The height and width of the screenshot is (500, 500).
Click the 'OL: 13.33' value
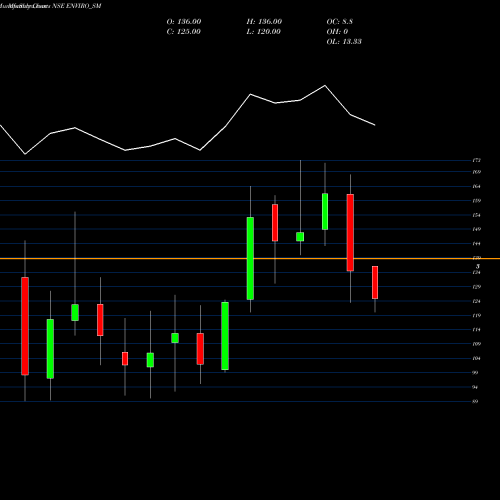344,42
